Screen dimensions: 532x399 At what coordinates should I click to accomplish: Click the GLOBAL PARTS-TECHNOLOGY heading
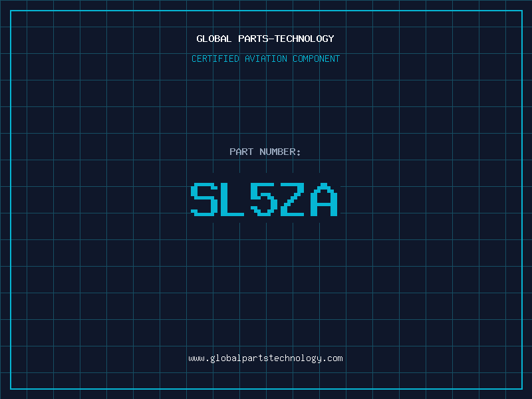tap(265, 39)
